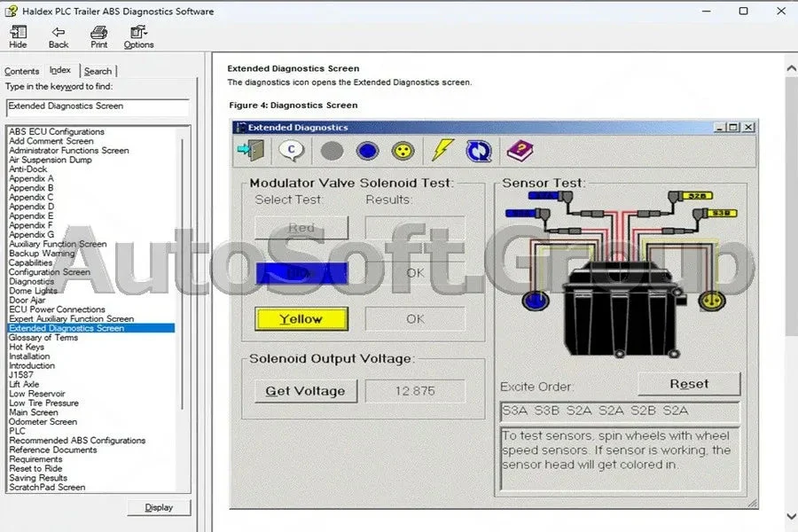The image size is (798, 532).
Task: Click the keyword input field
Action: point(98,106)
